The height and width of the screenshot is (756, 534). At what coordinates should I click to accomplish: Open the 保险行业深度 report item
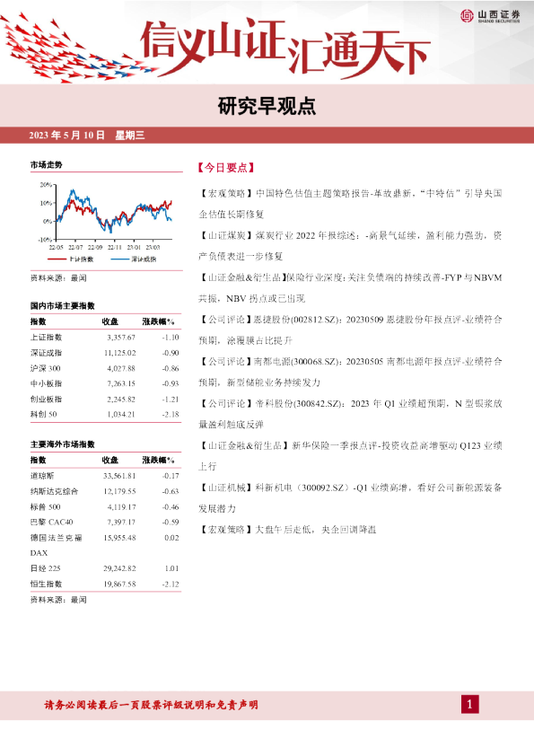coord(350,288)
